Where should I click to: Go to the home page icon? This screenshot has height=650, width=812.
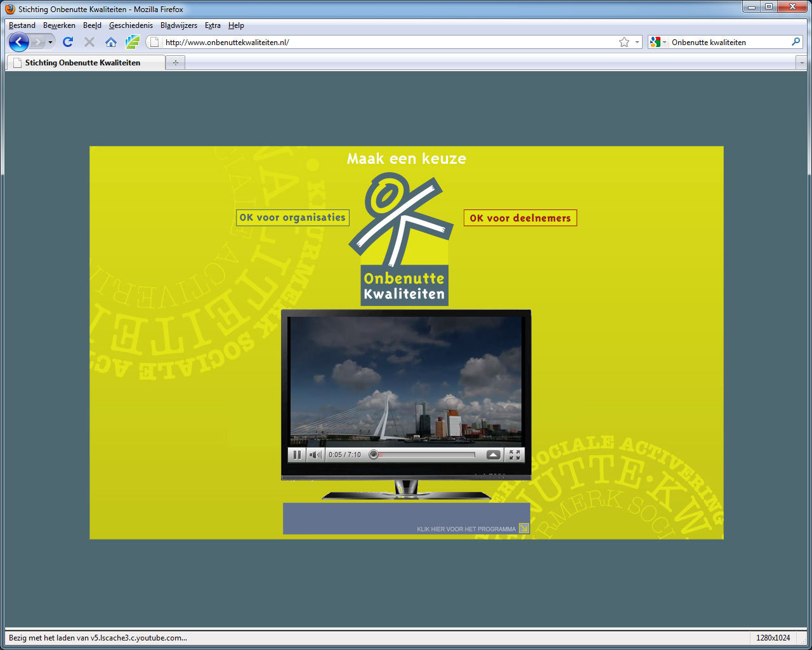tap(111, 42)
